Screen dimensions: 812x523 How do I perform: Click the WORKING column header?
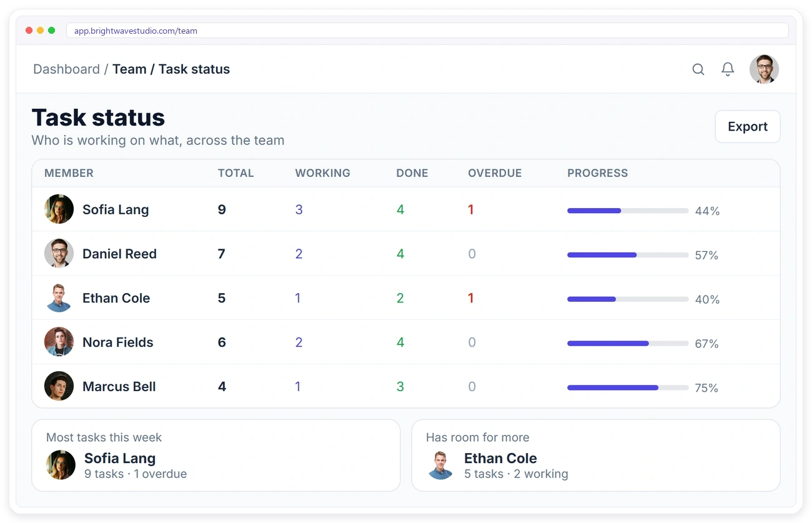coord(323,173)
